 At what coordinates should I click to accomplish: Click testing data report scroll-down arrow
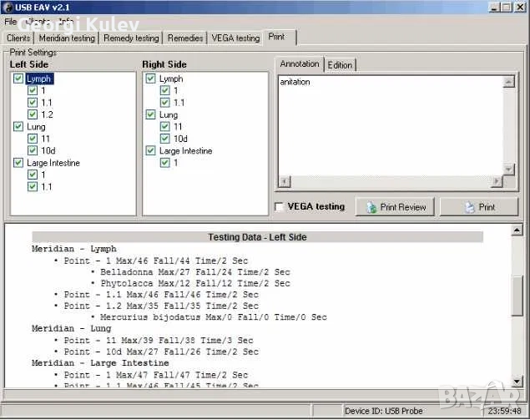click(517, 382)
